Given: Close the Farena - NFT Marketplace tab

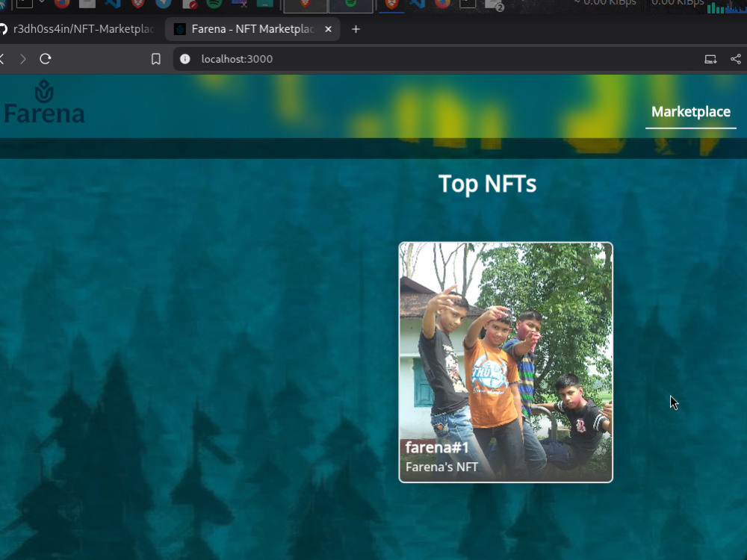Looking at the screenshot, I should point(328,29).
